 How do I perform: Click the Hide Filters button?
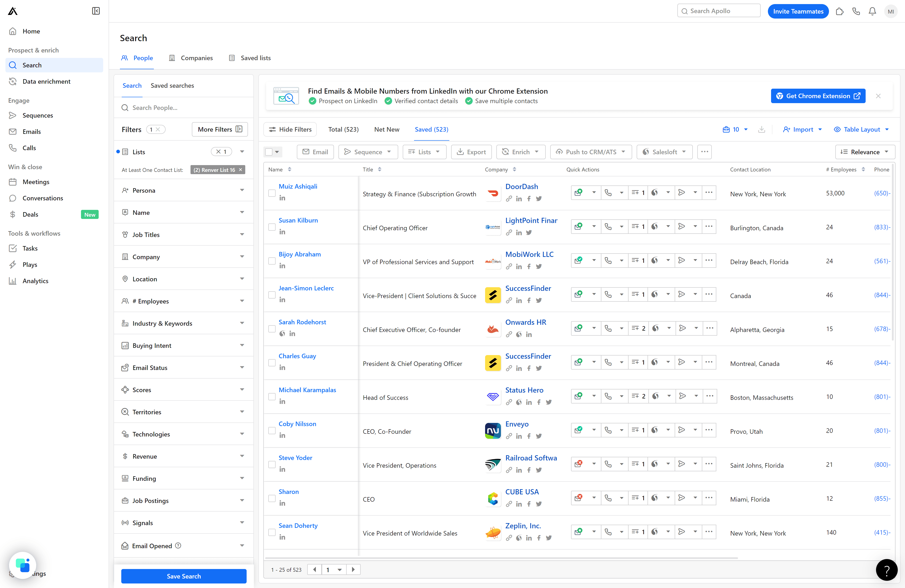tap(290, 130)
